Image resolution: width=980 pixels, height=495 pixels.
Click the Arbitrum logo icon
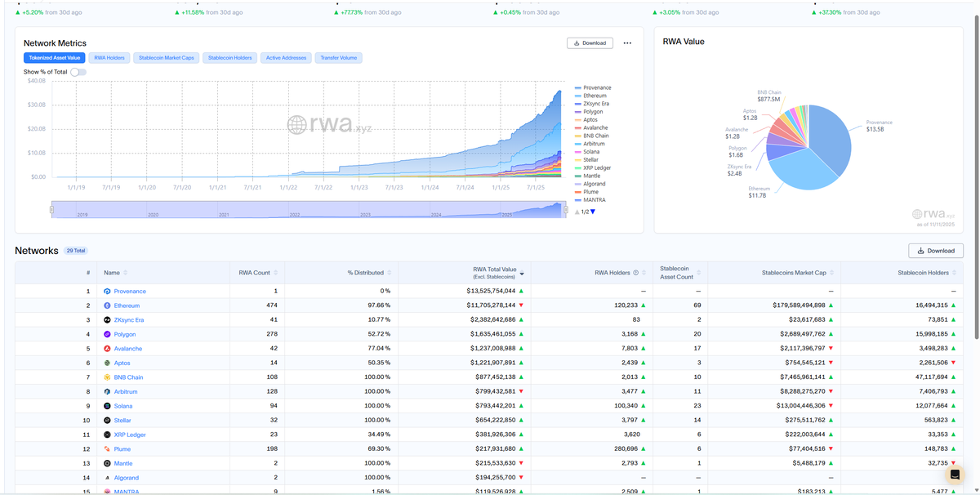(x=107, y=391)
